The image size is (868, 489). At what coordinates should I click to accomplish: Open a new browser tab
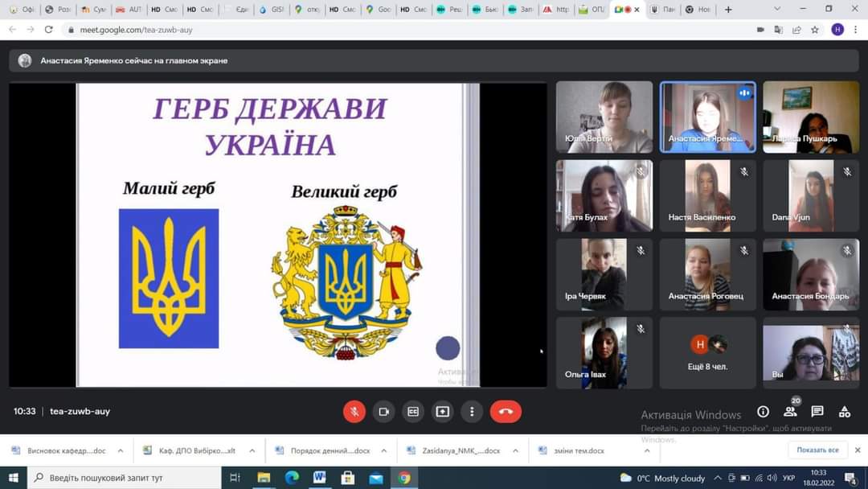pos(728,10)
